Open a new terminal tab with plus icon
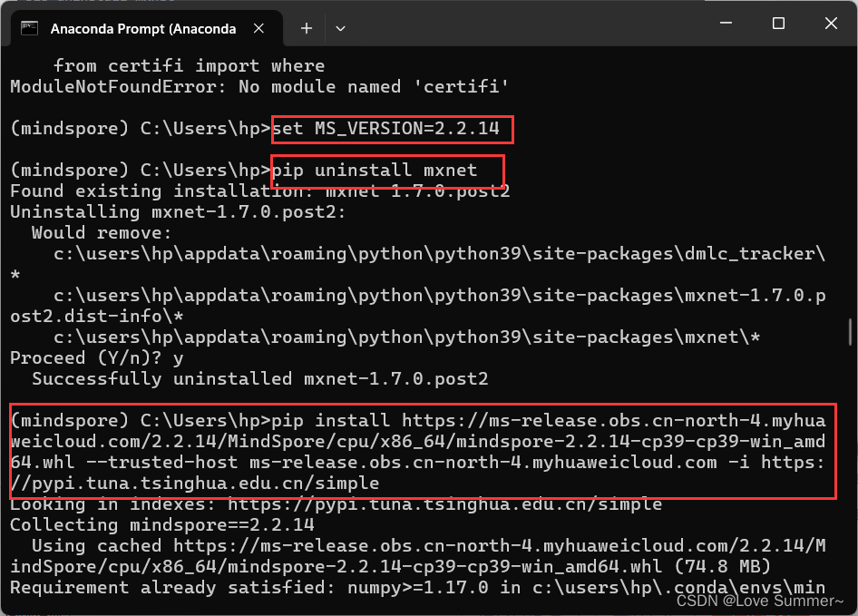 tap(306, 28)
